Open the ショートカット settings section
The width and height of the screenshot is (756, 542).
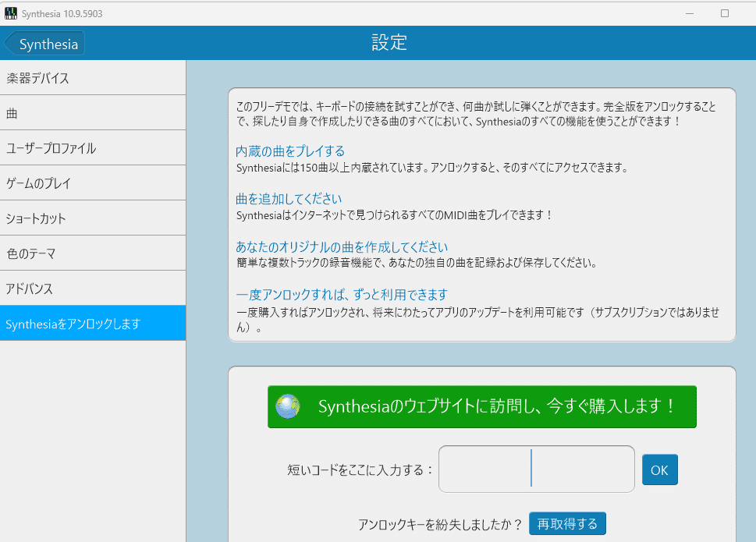(x=93, y=218)
